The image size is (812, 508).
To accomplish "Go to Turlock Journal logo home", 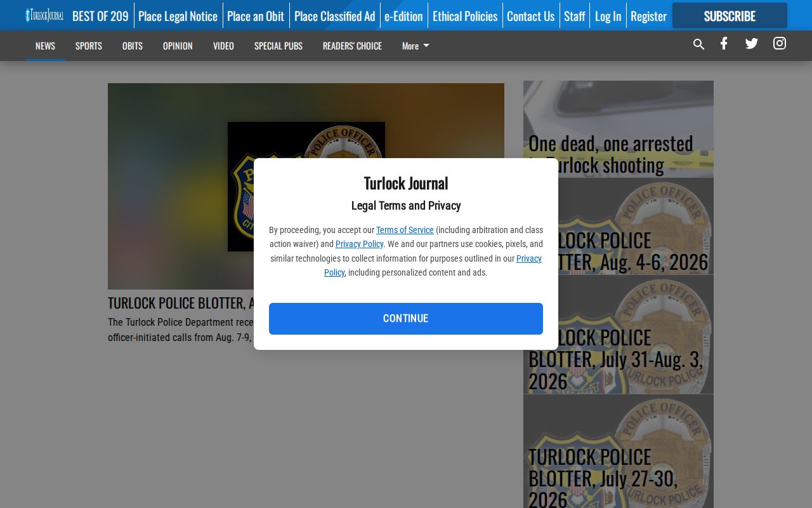I will pyautogui.click(x=44, y=15).
